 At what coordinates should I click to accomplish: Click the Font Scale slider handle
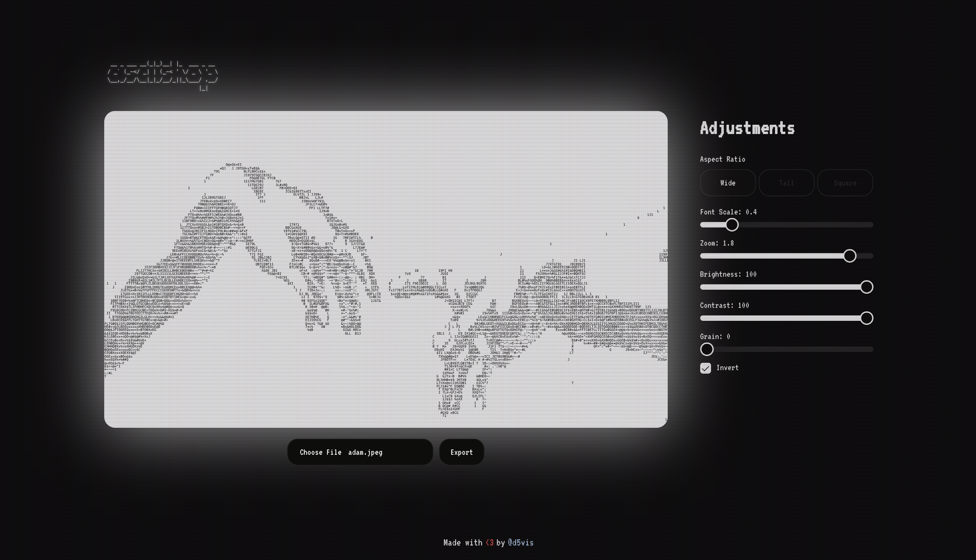coord(732,225)
